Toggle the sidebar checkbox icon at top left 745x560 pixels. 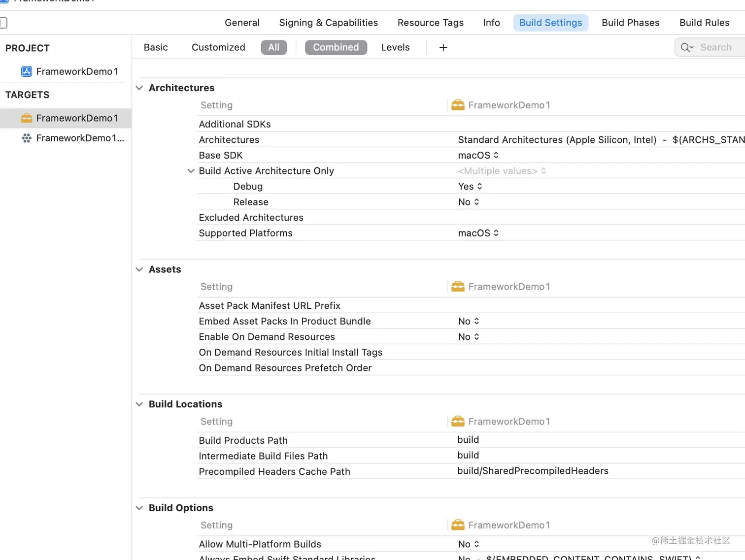3,23
